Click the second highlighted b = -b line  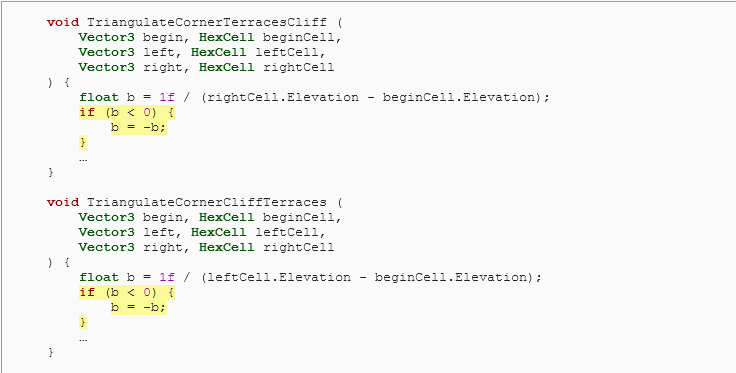(x=138, y=307)
